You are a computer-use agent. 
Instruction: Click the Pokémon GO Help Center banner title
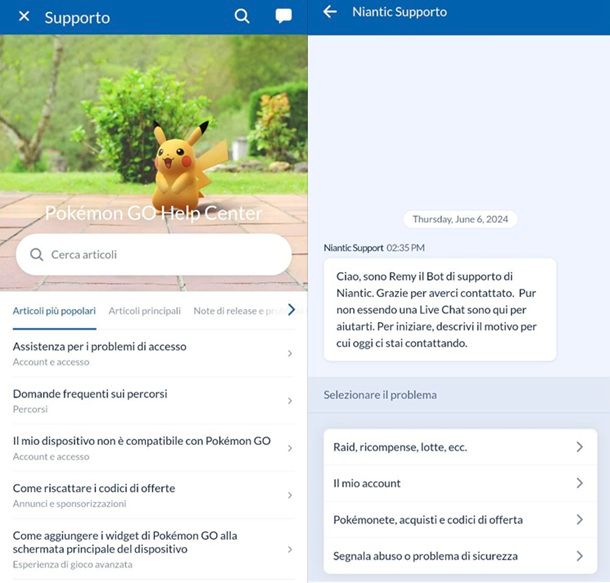(x=154, y=213)
